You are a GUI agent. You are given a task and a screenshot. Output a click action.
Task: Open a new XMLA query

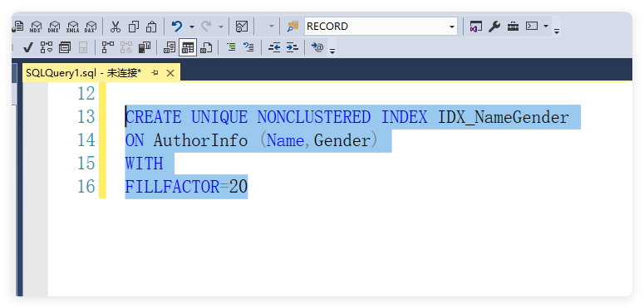[72, 27]
